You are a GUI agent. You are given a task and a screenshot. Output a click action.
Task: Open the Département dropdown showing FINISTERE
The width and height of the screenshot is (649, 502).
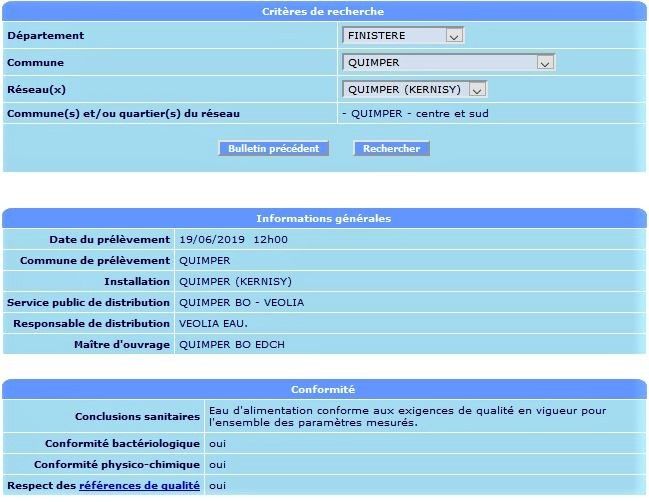(403, 36)
